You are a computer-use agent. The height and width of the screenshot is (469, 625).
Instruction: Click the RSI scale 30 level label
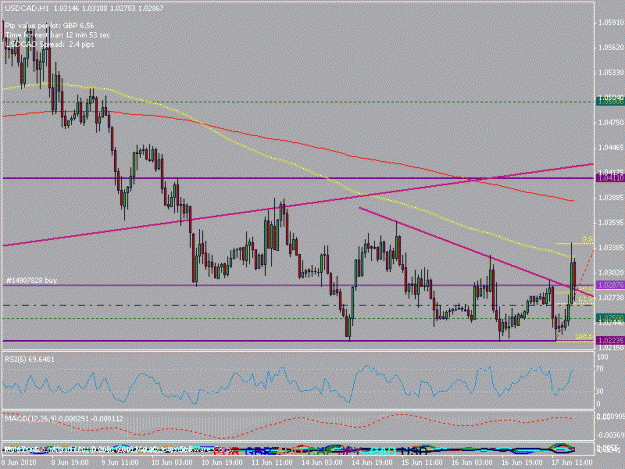[x=600, y=391]
